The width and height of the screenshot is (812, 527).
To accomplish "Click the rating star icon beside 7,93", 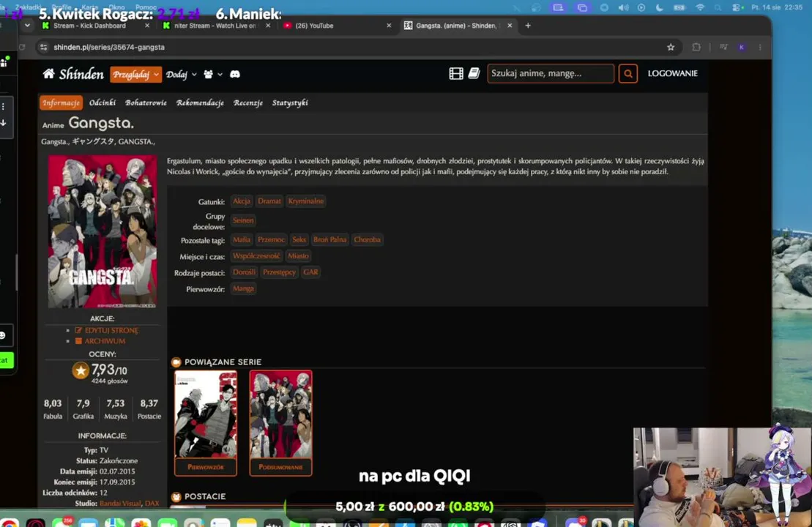I will click(81, 370).
